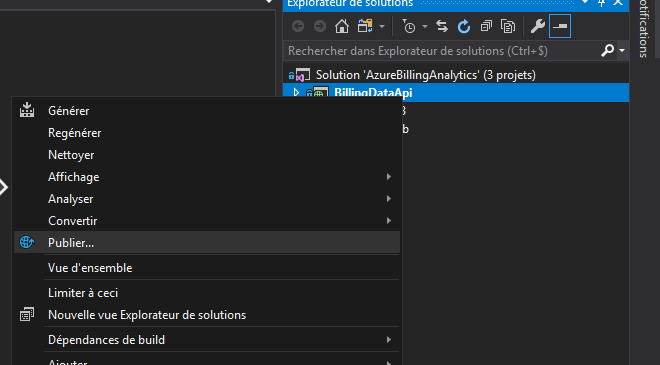This screenshot has height=365, width=660.
Task: Open the Notifications side tab
Action: point(643,29)
